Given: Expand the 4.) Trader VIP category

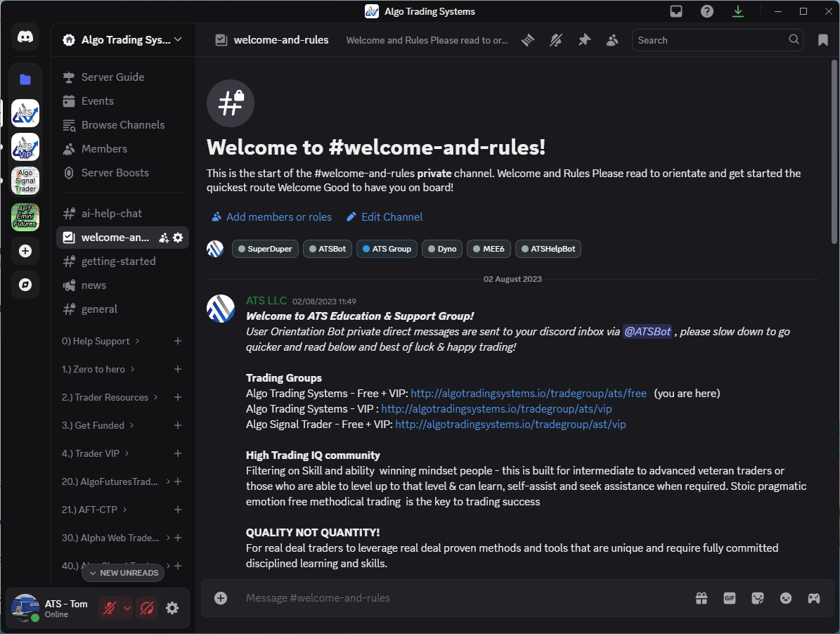Looking at the screenshot, I should 96,453.
